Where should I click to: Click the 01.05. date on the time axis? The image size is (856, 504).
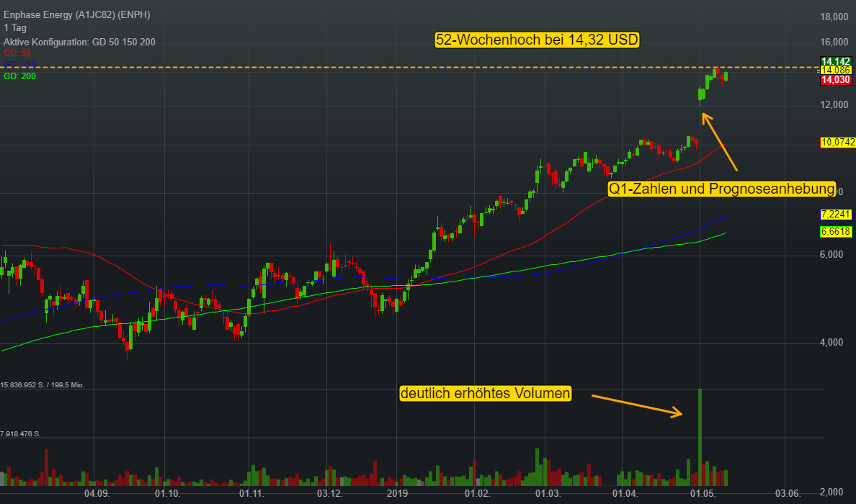pyautogui.click(x=703, y=494)
